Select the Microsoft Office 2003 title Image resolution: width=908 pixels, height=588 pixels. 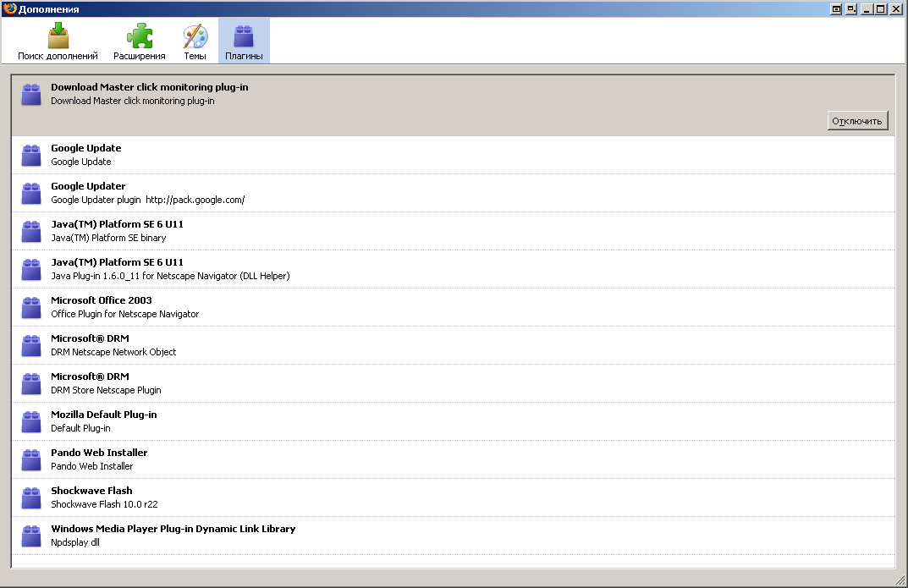pos(102,300)
